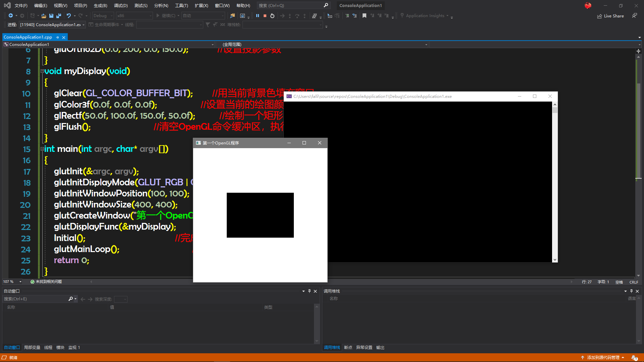This screenshot has height=362, width=644.
Task: Collapse the main function outline
Action: [42, 149]
